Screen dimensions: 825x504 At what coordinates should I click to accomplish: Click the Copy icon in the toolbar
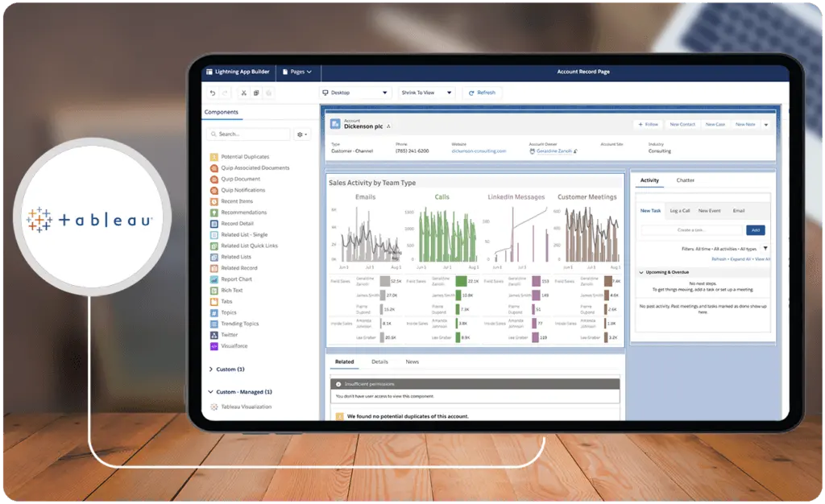pyautogui.click(x=256, y=93)
